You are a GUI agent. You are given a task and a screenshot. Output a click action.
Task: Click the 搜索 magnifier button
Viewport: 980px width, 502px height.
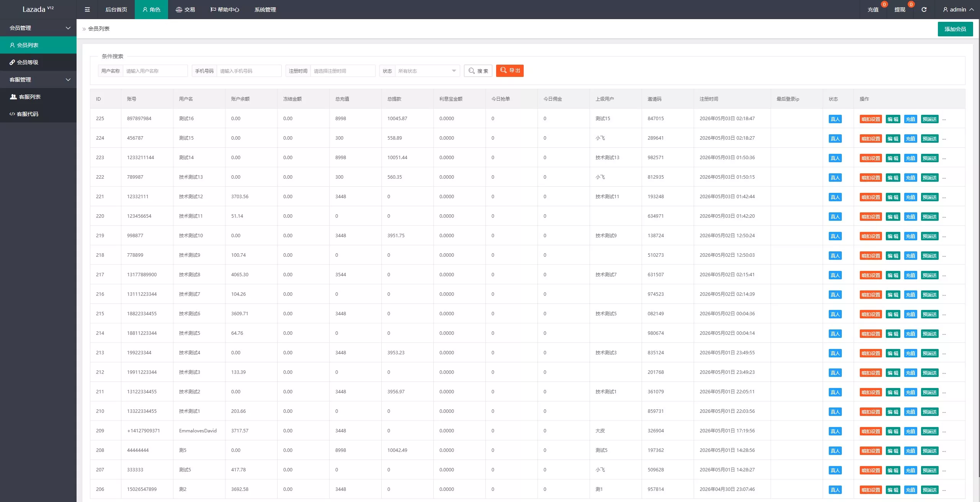click(478, 71)
